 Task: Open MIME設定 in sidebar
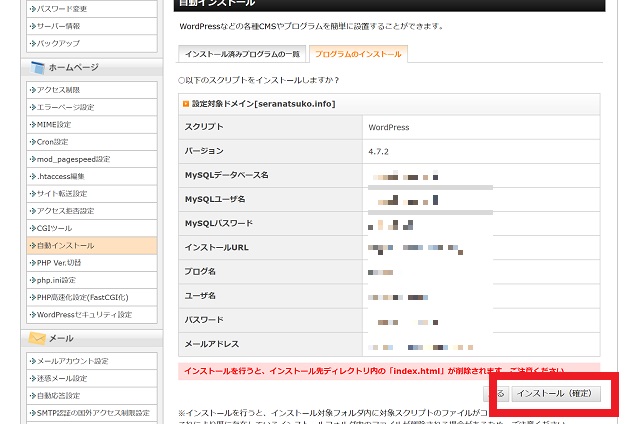pyautogui.click(x=92, y=124)
